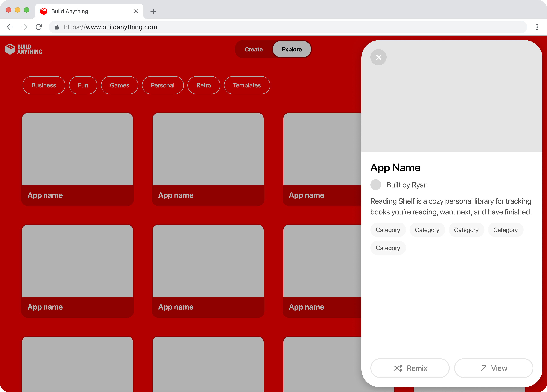
Task: Switch to the Create mode
Action: [x=254, y=49]
